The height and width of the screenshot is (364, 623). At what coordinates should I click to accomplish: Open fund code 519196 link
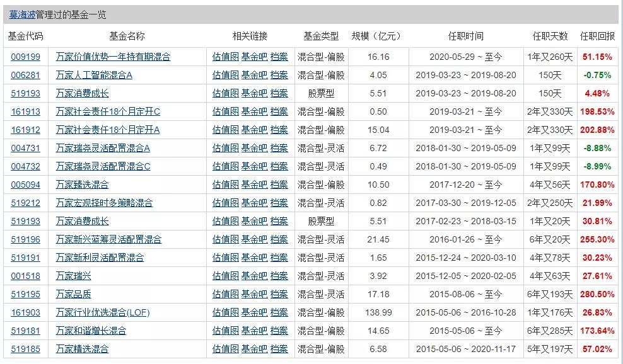coord(25,239)
